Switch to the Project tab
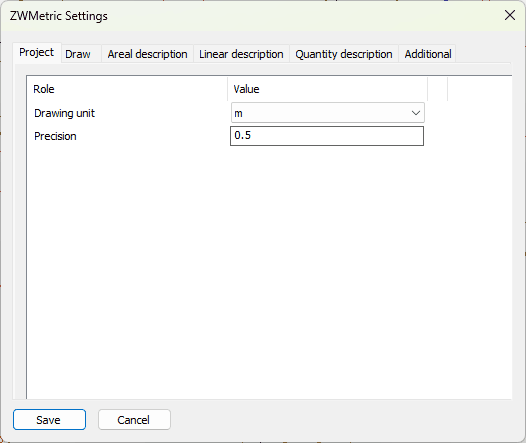526x443 pixels. coord(37,53)
